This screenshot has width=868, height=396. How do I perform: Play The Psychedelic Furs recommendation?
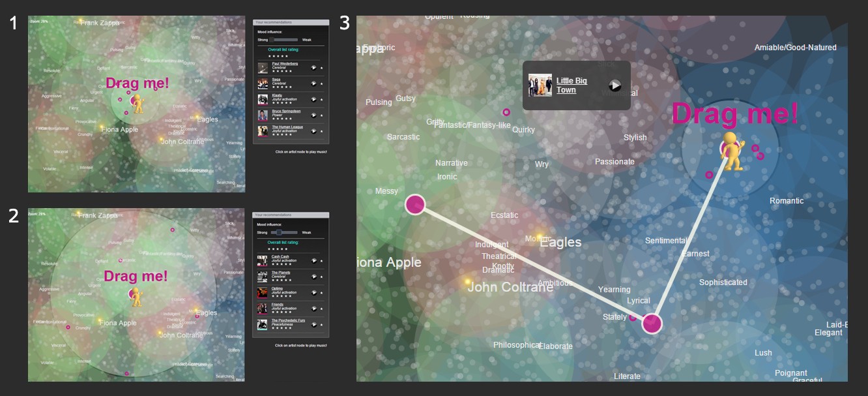tap(314, 325)
